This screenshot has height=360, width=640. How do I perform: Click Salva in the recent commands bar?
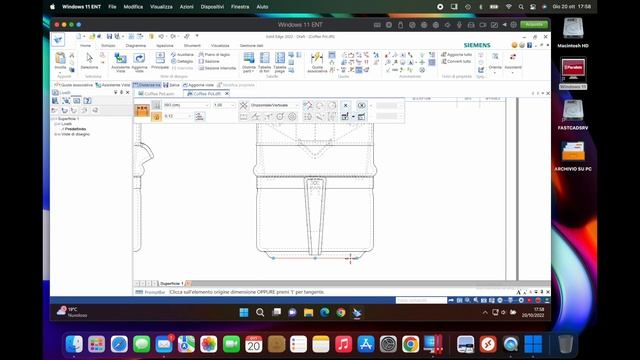[x=171, y=85]
